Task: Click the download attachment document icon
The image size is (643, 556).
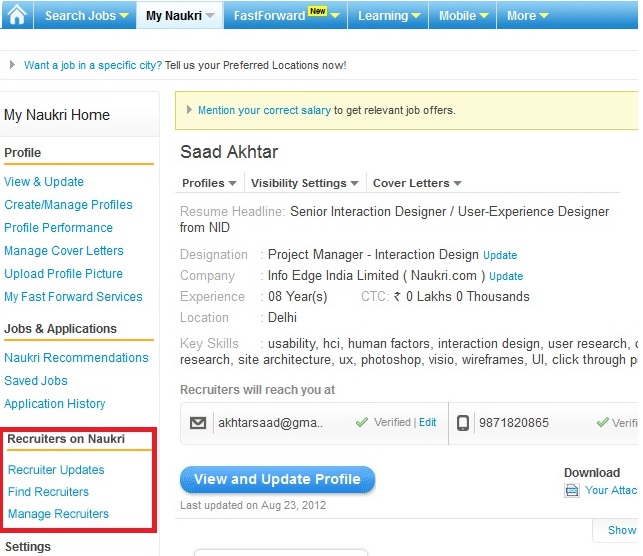Action: 572,490
